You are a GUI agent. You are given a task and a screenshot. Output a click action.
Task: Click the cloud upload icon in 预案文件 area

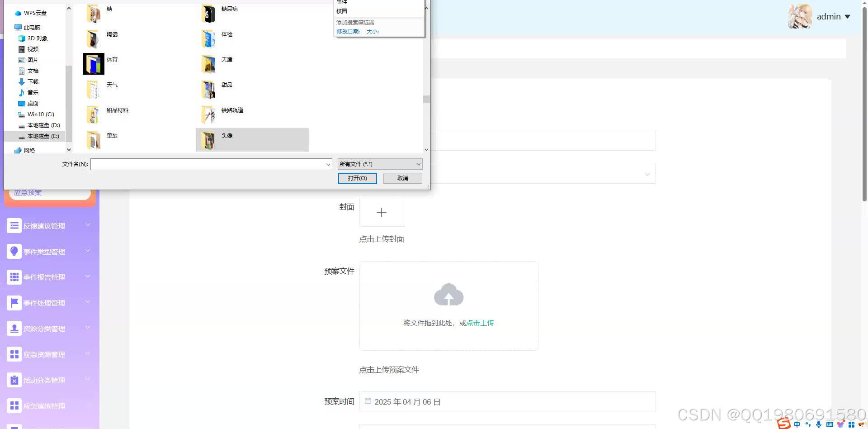(448, 295)
